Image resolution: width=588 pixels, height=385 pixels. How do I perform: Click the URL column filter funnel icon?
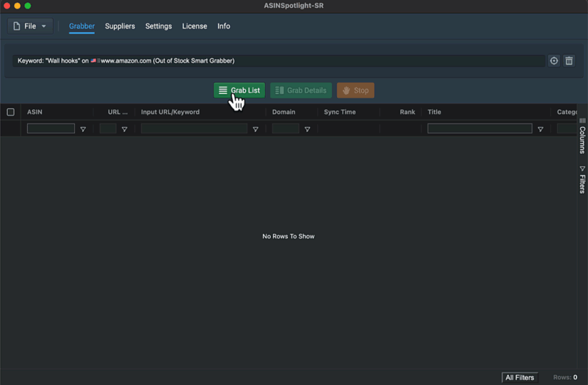(125, 129)
